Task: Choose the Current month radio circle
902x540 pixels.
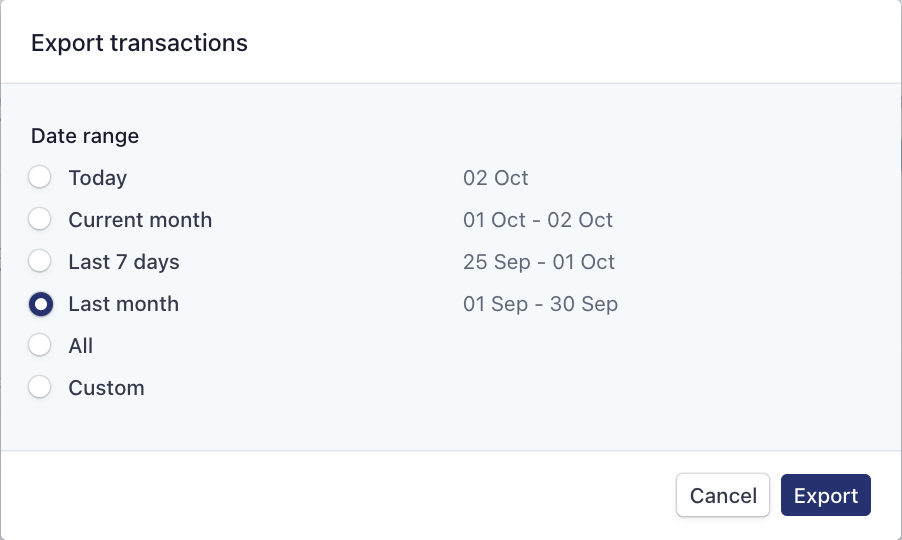Action: point(40,219)
